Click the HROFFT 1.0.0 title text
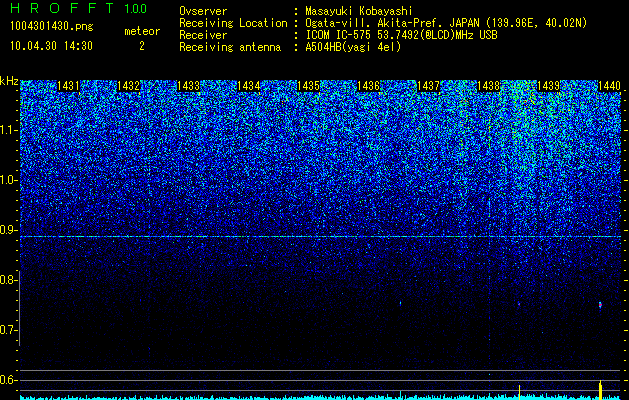The width and height of the screenshot is (629, 400). [79, 8]
